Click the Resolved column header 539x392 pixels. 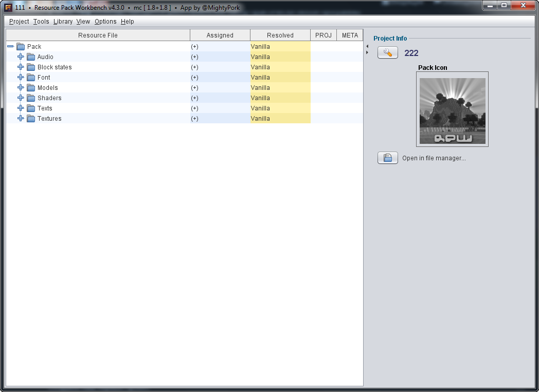click(x=280, y=35)
